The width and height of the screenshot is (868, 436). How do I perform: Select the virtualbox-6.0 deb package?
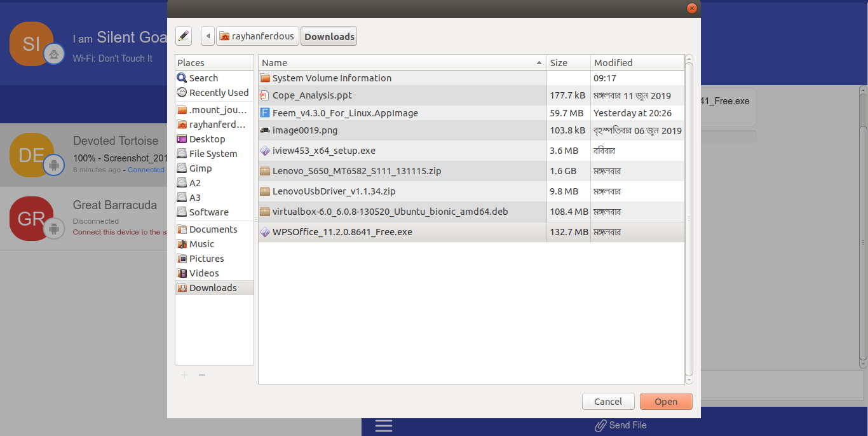point(471,212)
